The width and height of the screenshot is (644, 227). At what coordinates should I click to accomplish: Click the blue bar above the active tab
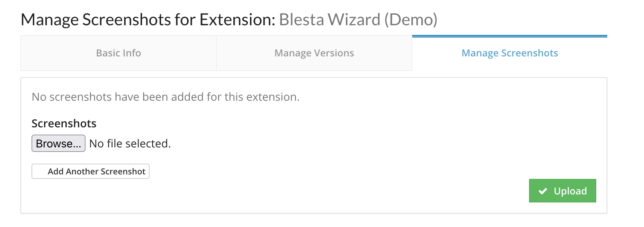(x=510, y=36)
